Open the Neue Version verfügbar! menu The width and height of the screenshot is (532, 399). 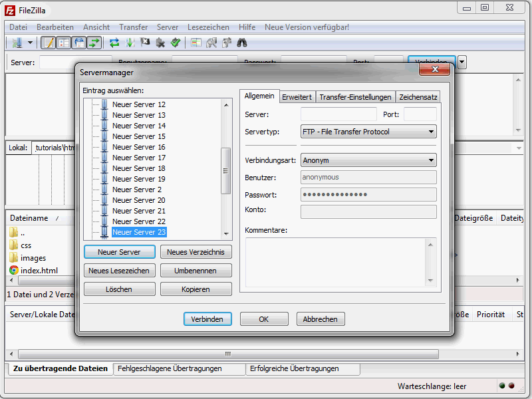click(307, 27)
